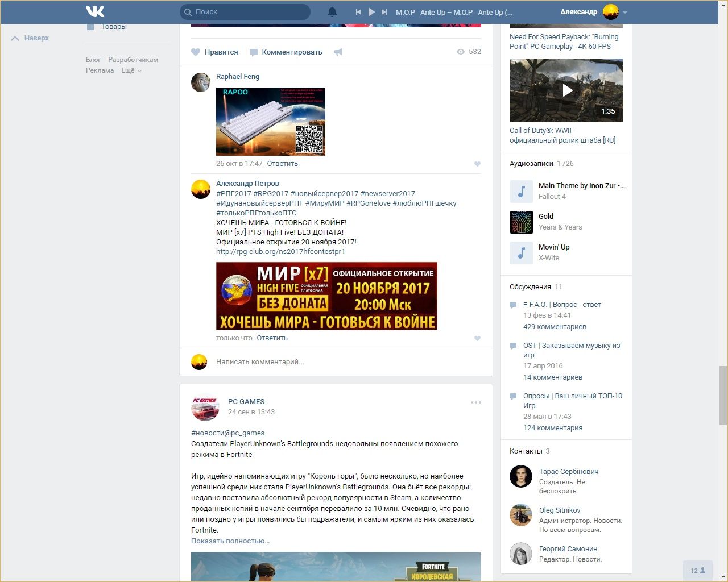
Task: Open the МИР x7 High Five banner
Action: pyautogui.click(x=326, y=296)
